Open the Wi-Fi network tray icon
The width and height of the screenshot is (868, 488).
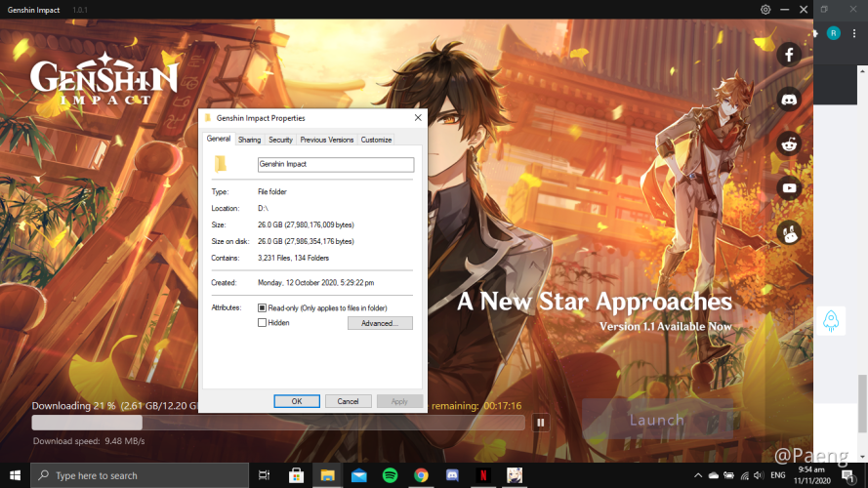pyautogui.click(x=745, y=475)
